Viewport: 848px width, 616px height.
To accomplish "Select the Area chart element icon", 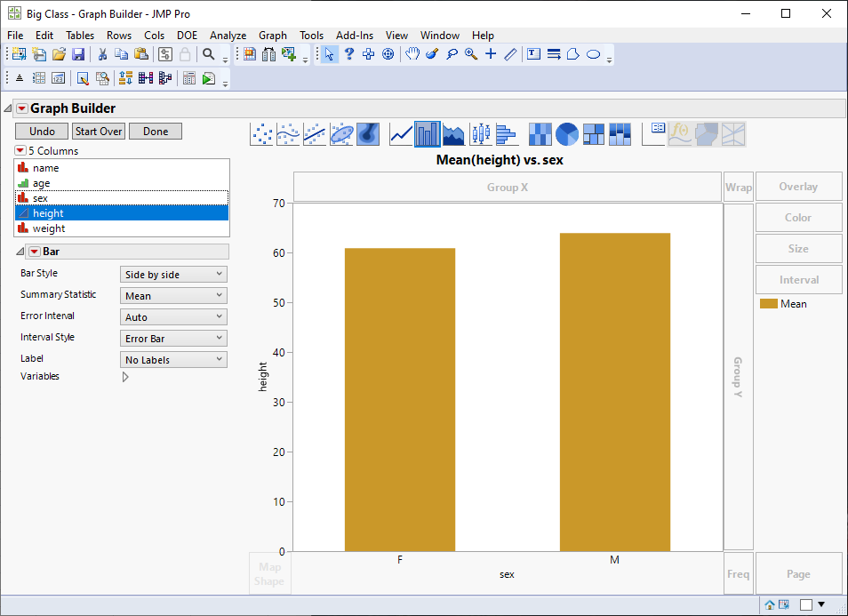I will click(454, 134).
